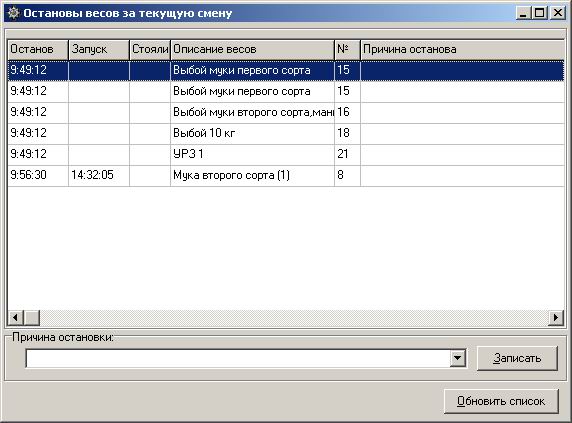This screenshot has width=572, height=423.
Task: Sort by the Останов column header
Action: coord(38,49)
